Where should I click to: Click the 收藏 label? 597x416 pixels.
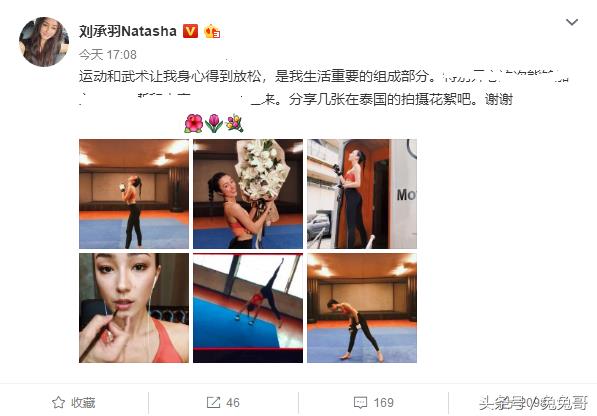pos(83,403)
